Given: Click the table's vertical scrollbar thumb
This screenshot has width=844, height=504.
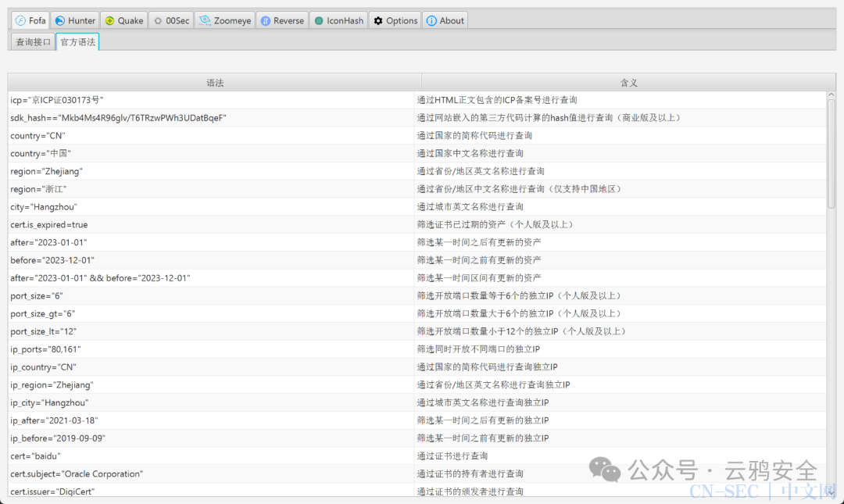Looking at the screenshot, I should (x=831, y=153).
